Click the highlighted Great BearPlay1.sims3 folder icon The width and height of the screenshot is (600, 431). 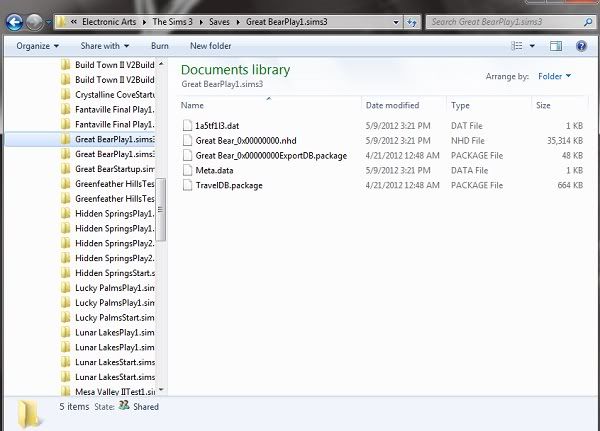65,139
